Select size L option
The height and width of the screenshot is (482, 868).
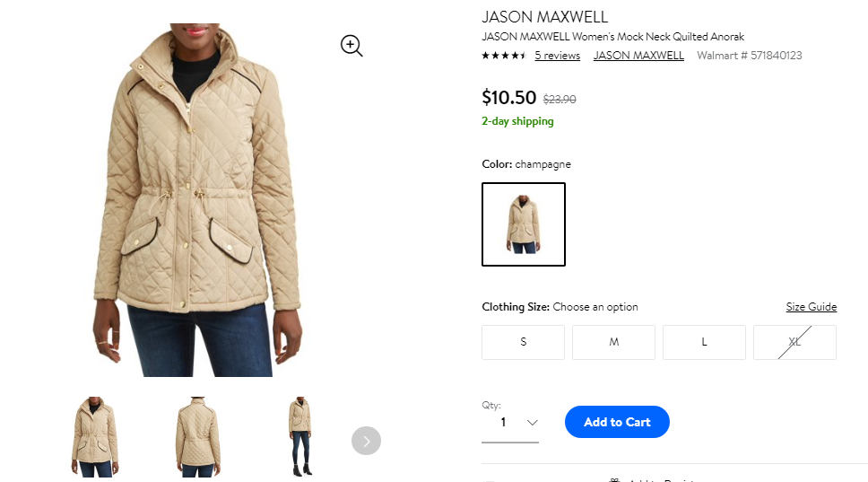pos(704,342)
